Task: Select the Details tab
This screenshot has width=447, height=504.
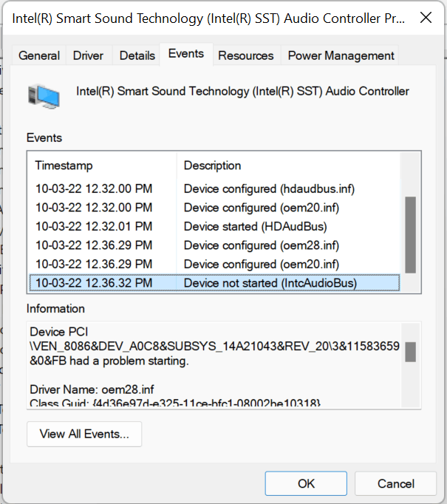Action: (137, 55)
